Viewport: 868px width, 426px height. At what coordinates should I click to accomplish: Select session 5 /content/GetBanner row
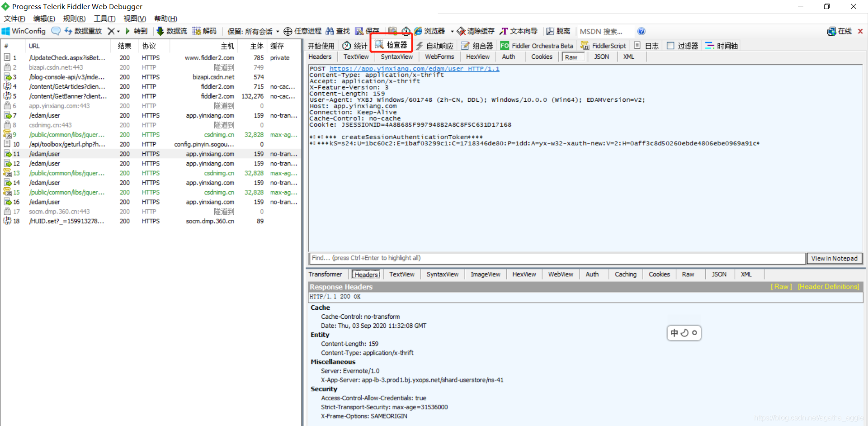click(x=151, y=96)
